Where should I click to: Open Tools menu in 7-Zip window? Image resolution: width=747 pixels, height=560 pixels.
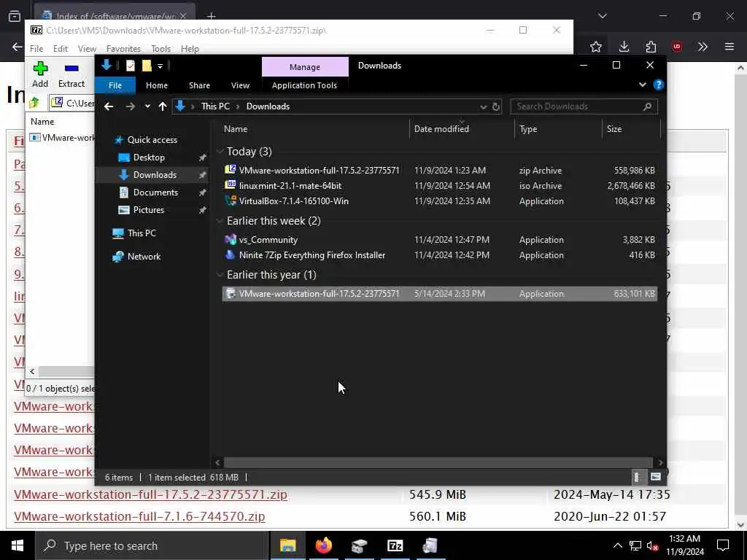tap(160, 49)
